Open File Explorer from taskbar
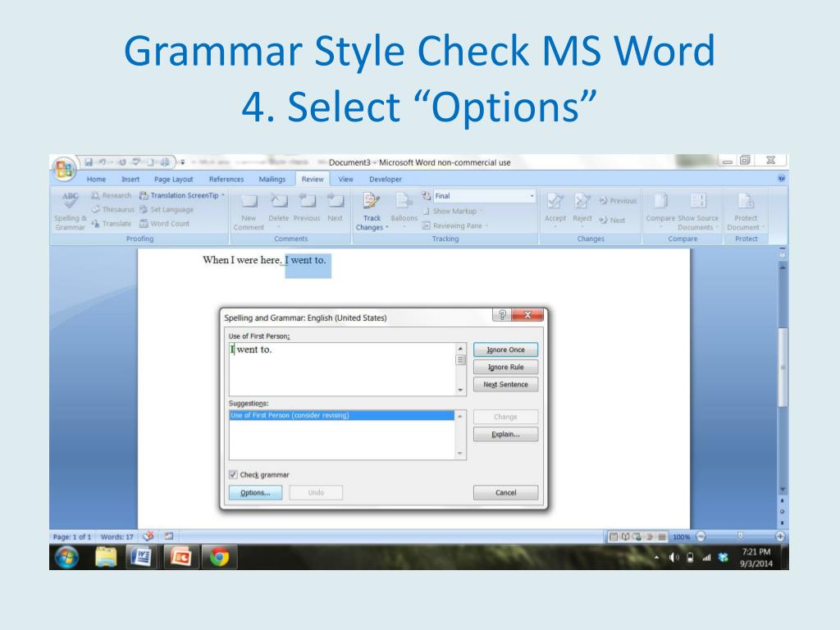 tap(106, 557)
